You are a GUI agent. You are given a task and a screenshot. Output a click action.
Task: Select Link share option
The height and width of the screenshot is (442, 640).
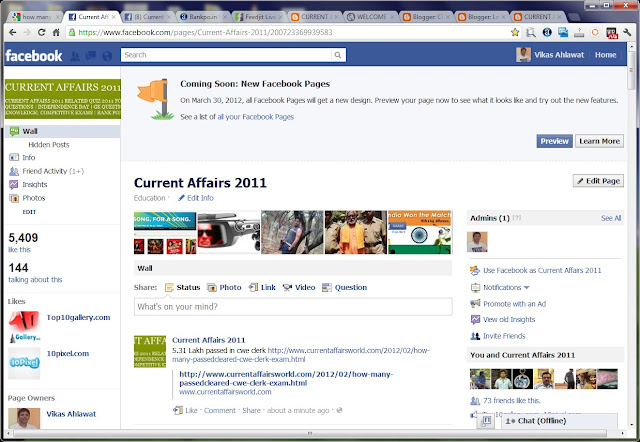[262, 287]
